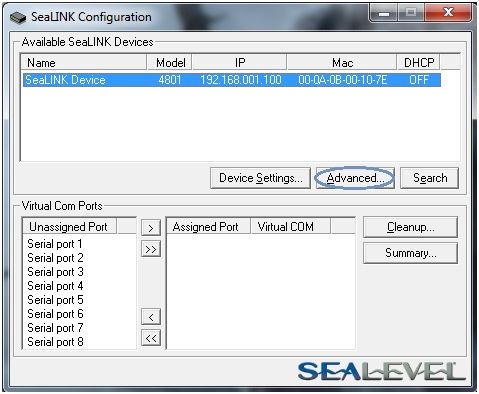479x394 pixels.
Task: Sort devices by Name column header
Action: coord(84,62)
